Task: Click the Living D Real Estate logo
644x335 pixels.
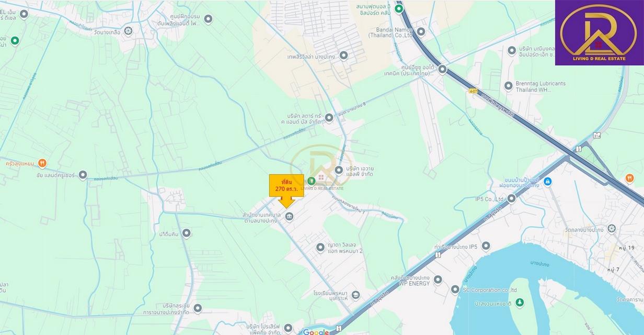Action: tap(599, 32)
